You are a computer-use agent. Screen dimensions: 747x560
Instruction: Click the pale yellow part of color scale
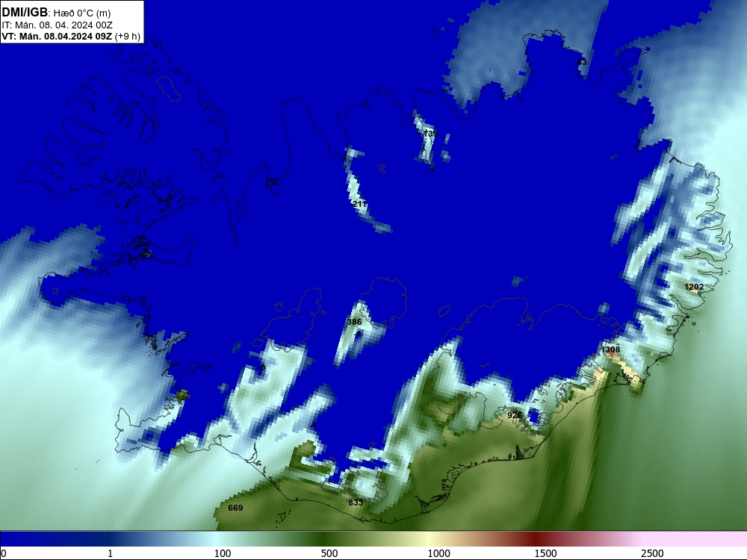tap(429, 539)
